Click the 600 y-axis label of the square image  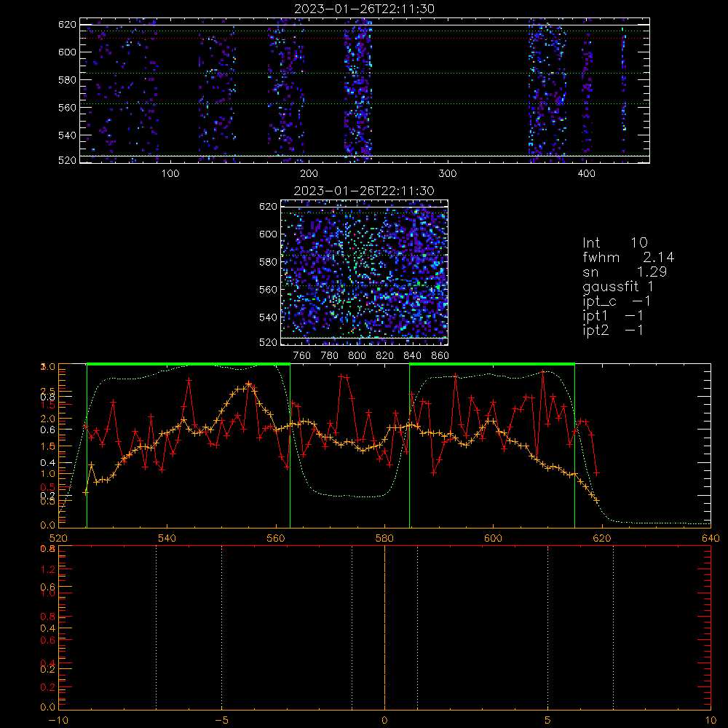click(x=269, y=234)
